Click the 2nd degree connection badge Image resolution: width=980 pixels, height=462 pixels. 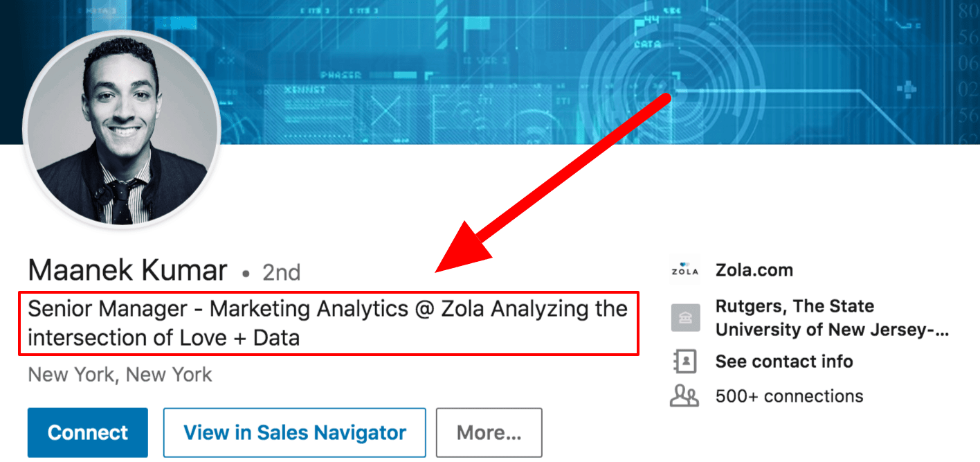pos(281,273)
